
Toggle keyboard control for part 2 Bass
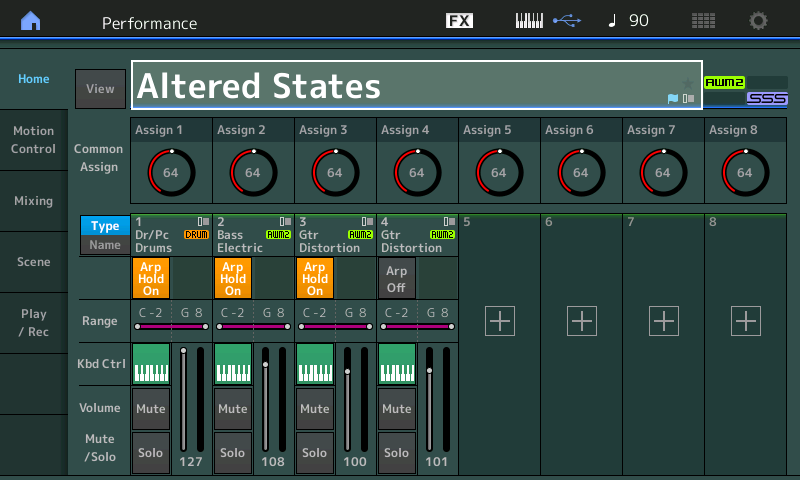233,364
